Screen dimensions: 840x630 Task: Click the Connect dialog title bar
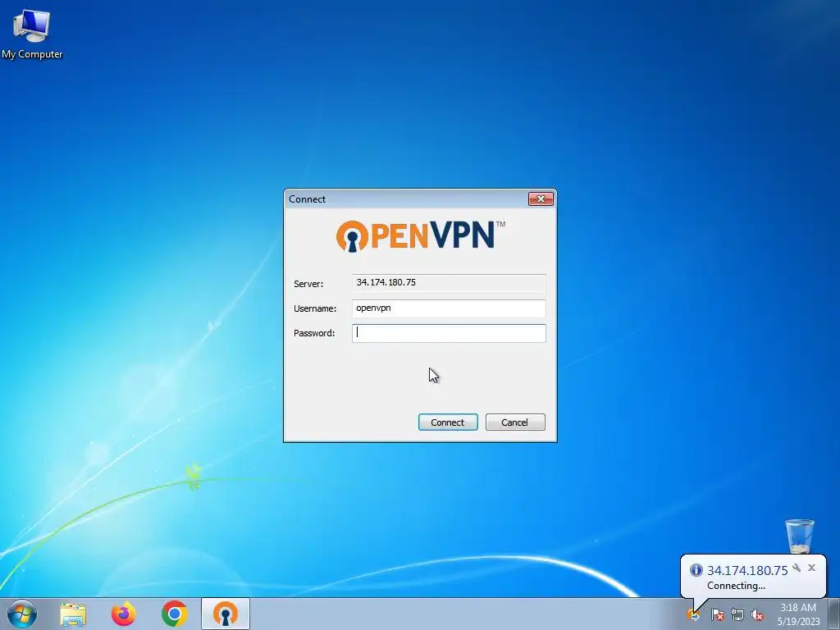coord(405,199)
